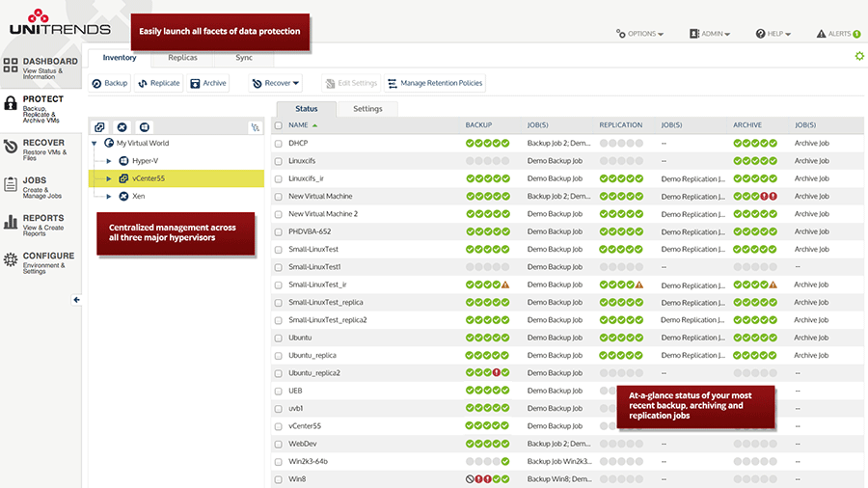Viewport: 868px width, 488px height.
Task: Click the ARCHIVE column header
Action: tap(747, 125)
